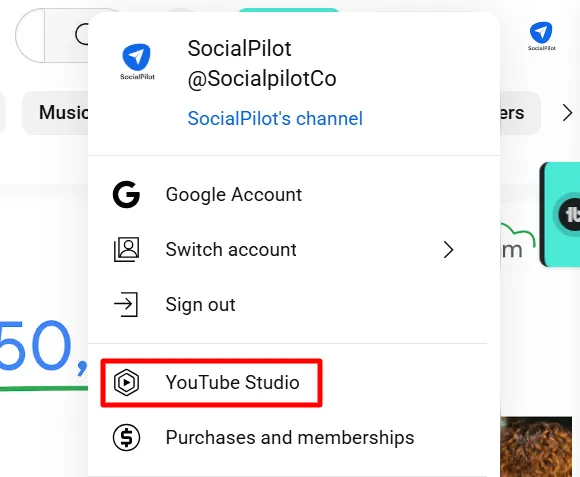Click the SocialPilot profile avatar in the top bar
The height and width of the screenshot is (477, 580).
coord(542,36)
